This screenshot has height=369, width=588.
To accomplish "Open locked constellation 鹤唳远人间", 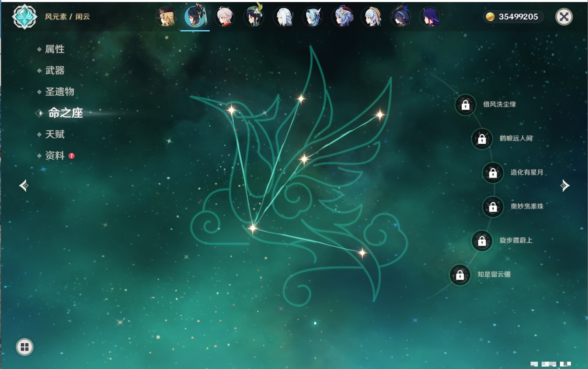I will 482,139.
